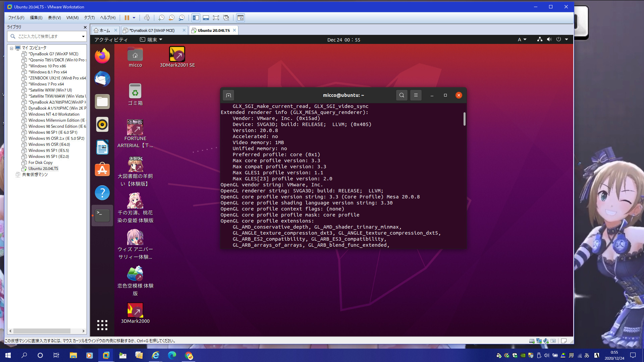Open the input source A dropdown
The image size is (644, 362).
coord(522,40)
